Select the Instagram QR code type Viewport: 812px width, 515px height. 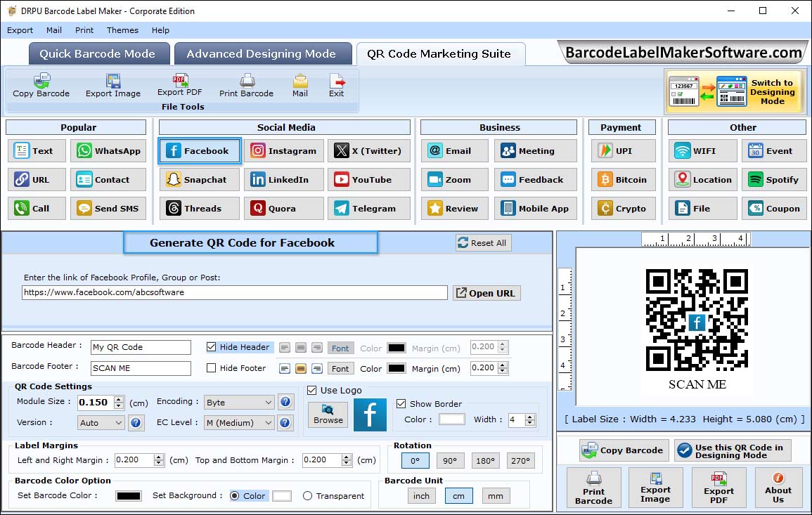click(x=284, y=150)
